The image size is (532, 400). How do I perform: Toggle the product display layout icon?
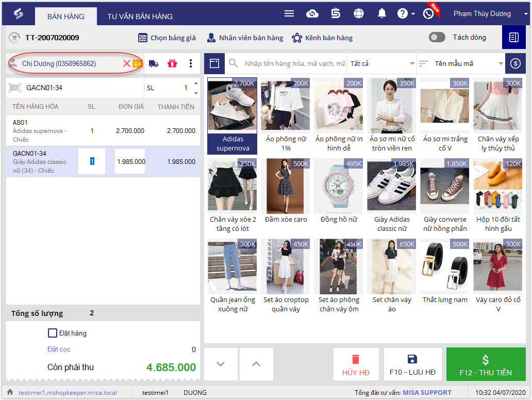214,63
